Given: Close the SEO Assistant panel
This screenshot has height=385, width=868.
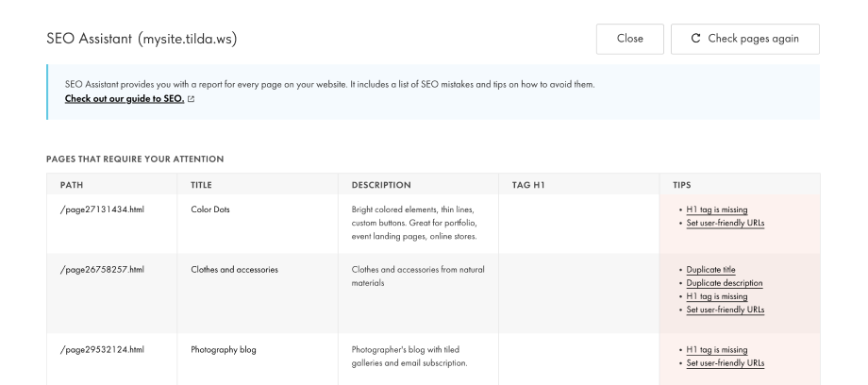Looking at the screenshot, I should tap(629, 39).
